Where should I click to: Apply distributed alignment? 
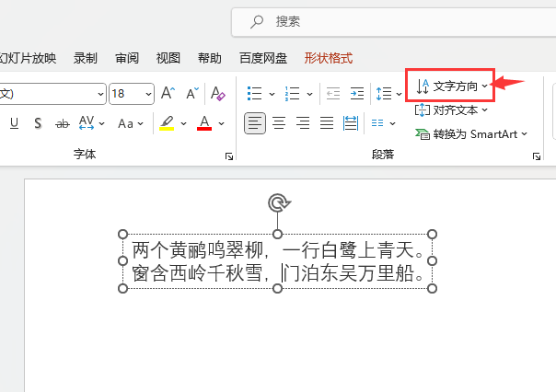click(x=351, y=123)
